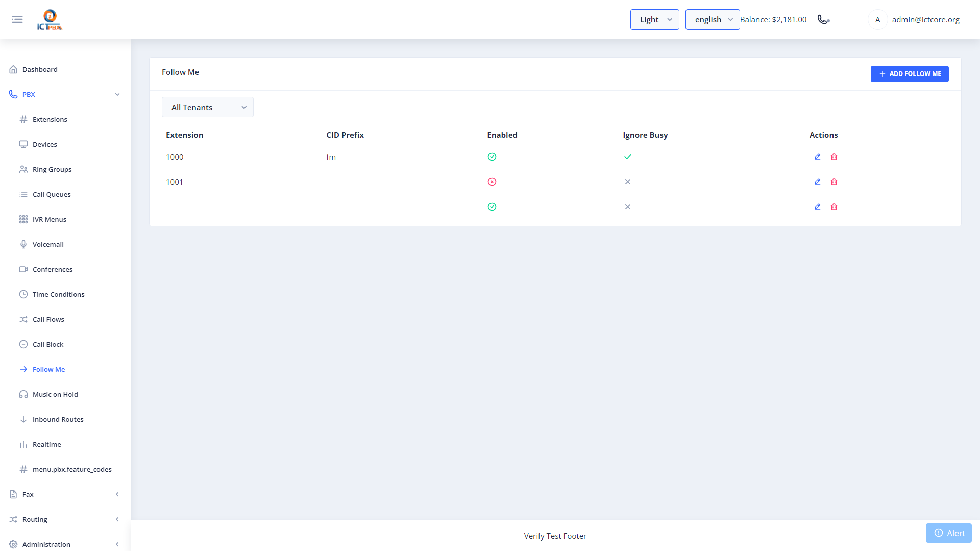The width and height of the screenshot is (980, 551).
Task: Click extension cell 1001
Action: [175, 182]
